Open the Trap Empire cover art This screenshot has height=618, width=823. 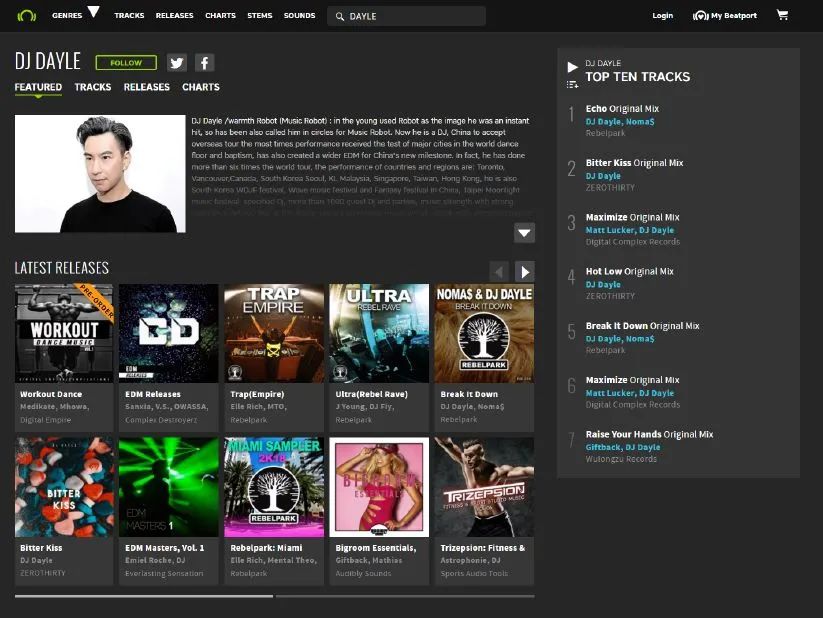pos(274,333)
